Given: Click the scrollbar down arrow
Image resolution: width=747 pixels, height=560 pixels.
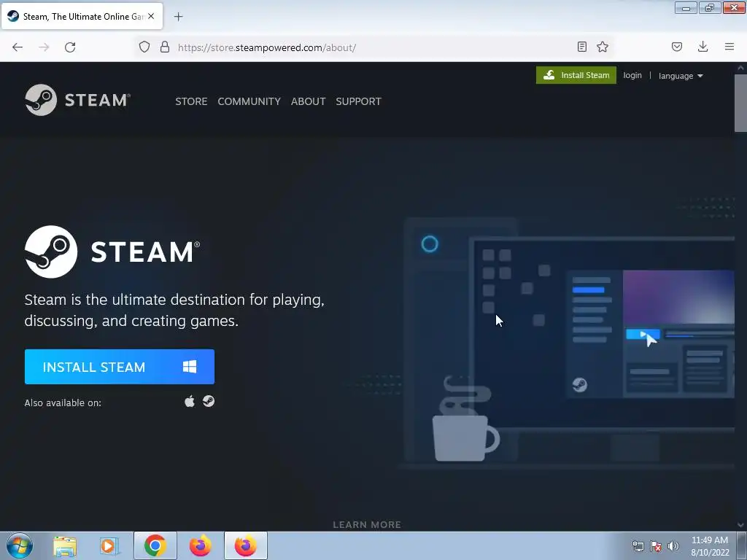Looking at the screenshot, I should [x=740, y=525].
